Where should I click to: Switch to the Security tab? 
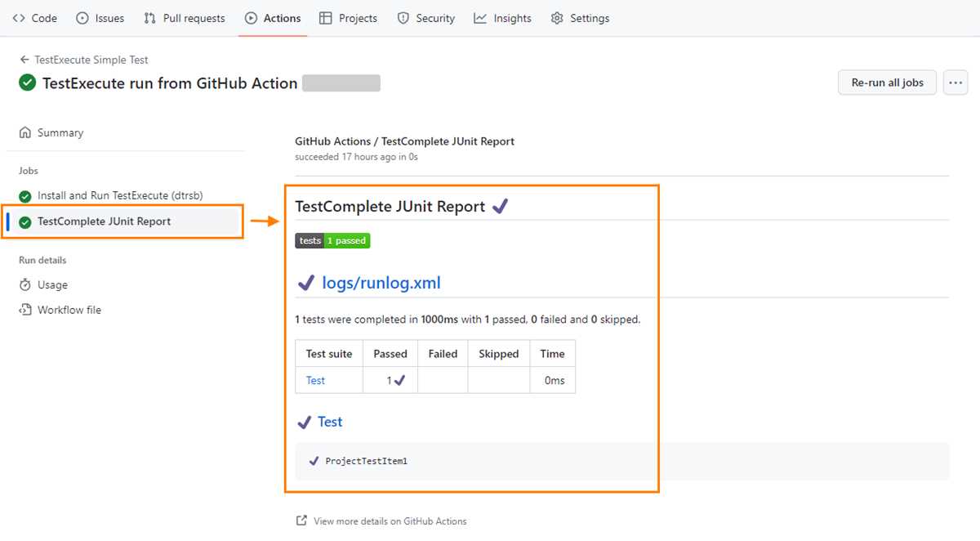pyautogui.click(x=425, y=18)
